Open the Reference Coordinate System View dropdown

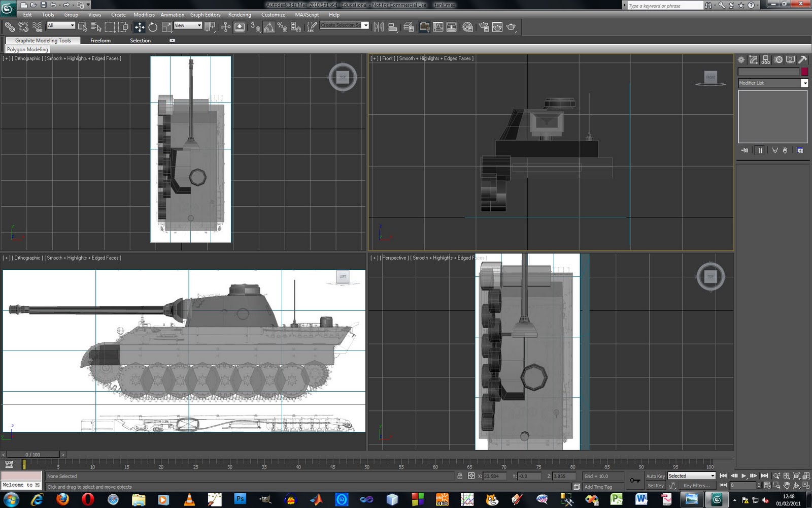coord(188,25)
